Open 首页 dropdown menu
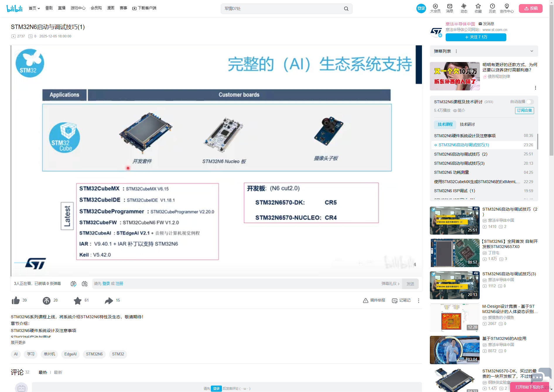Screen dimensions: 554x392 point(34,8)
